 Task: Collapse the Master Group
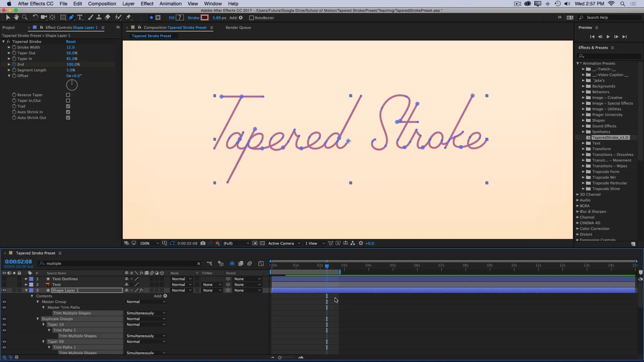pyautogui.click(x=38, y=302)
